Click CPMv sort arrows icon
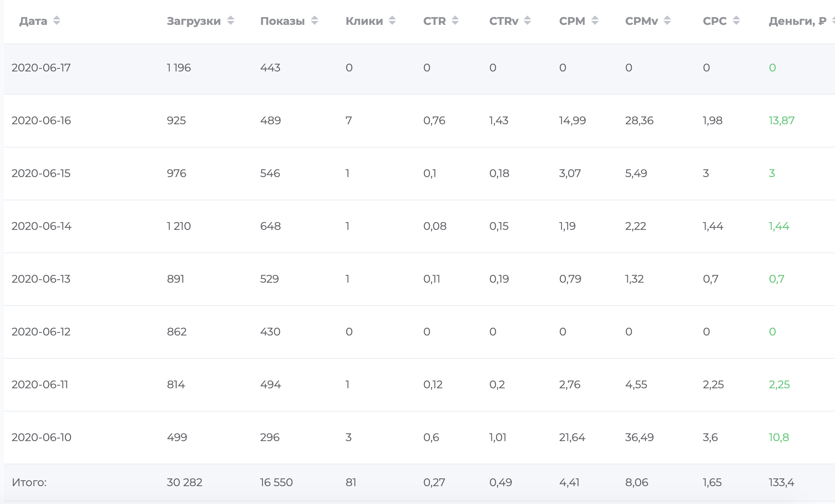 [667, 21]
